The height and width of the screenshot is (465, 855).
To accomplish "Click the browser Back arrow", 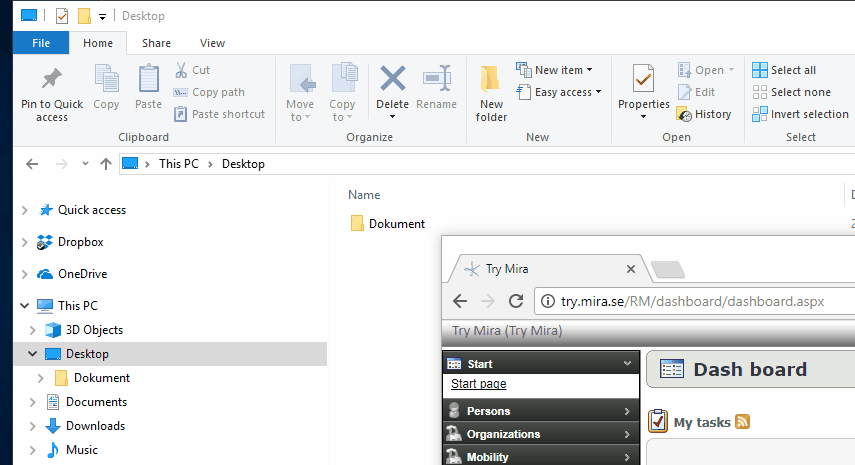I will pyautogui.click(x=460, y=301).
